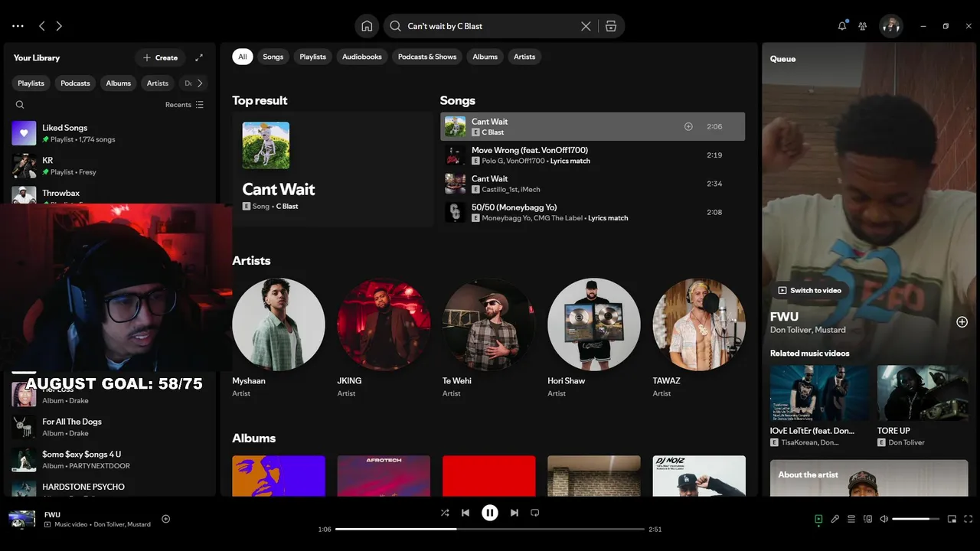Toggle Now Playing view

818,519
